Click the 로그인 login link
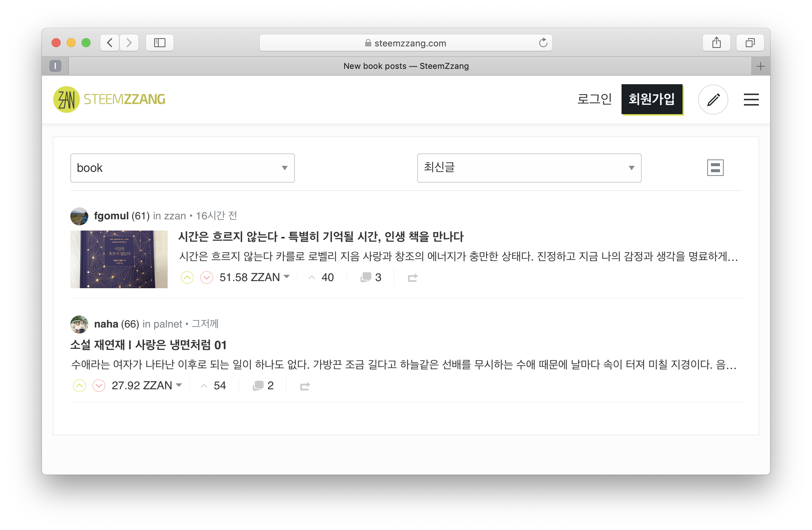This screenshot has height=530, width=812. pos(594,99)
